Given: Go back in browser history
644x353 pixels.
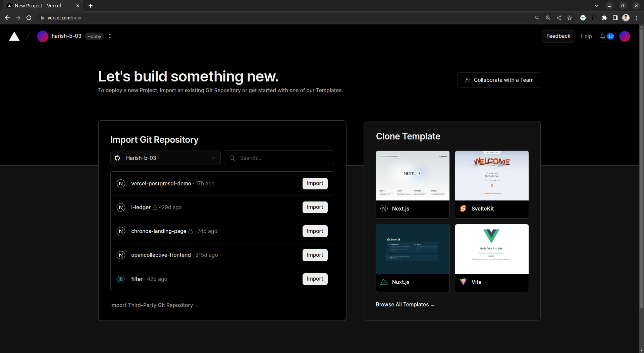Looking at the screenshot, I should click(x=7, y=18).
